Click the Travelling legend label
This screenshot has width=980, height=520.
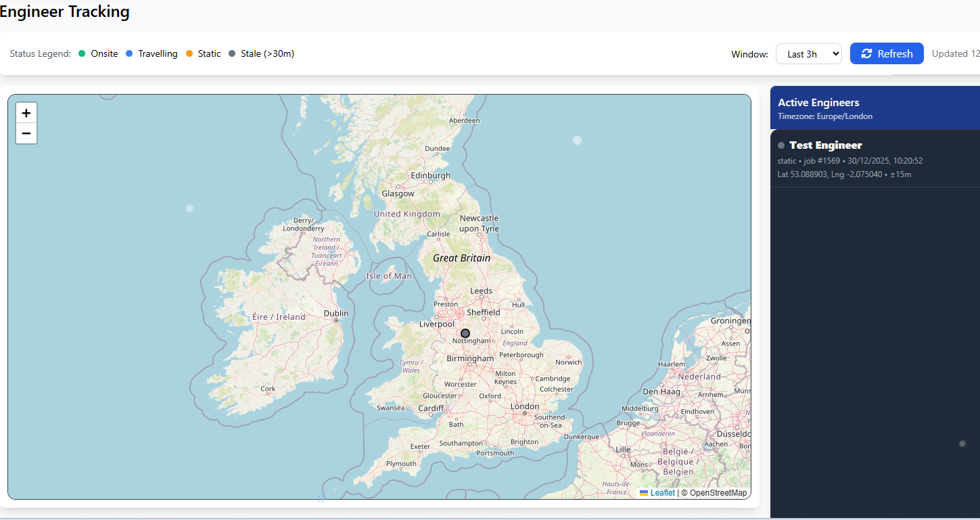[158, 54]
